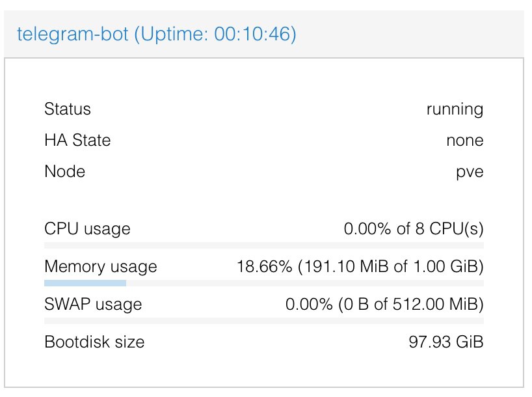
Task: Select the Status label
Action: (68, 109)
